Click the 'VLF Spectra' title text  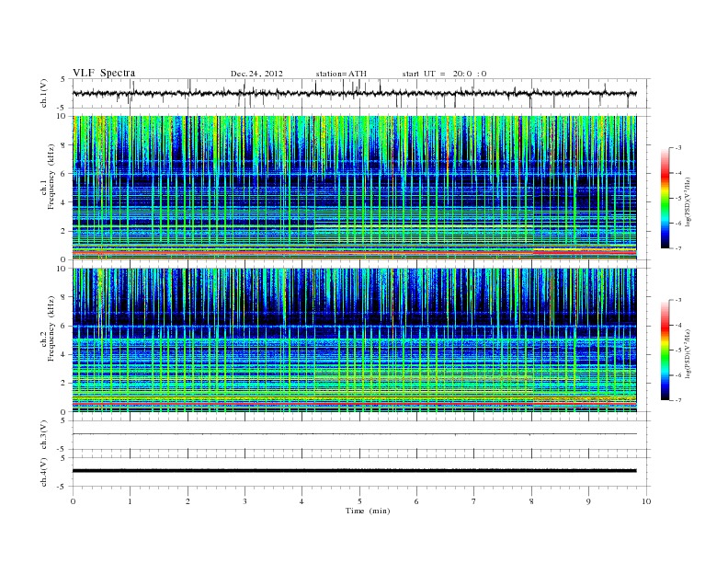pos(104,73)
